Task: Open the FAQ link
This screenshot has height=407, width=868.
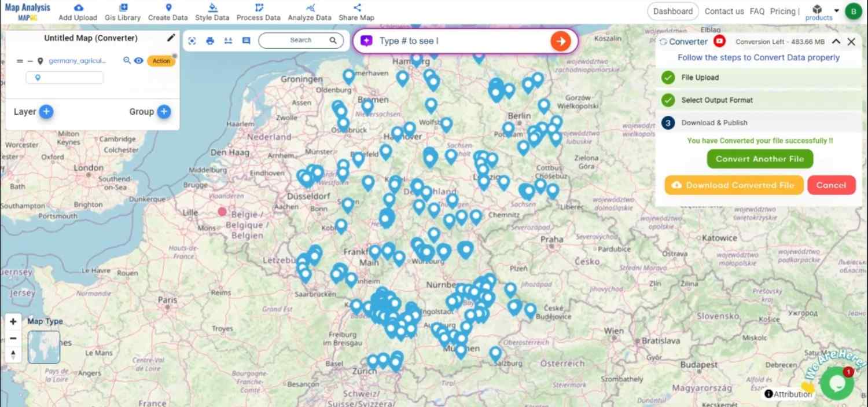Action: pyautogui.click(x=757, y=11)
